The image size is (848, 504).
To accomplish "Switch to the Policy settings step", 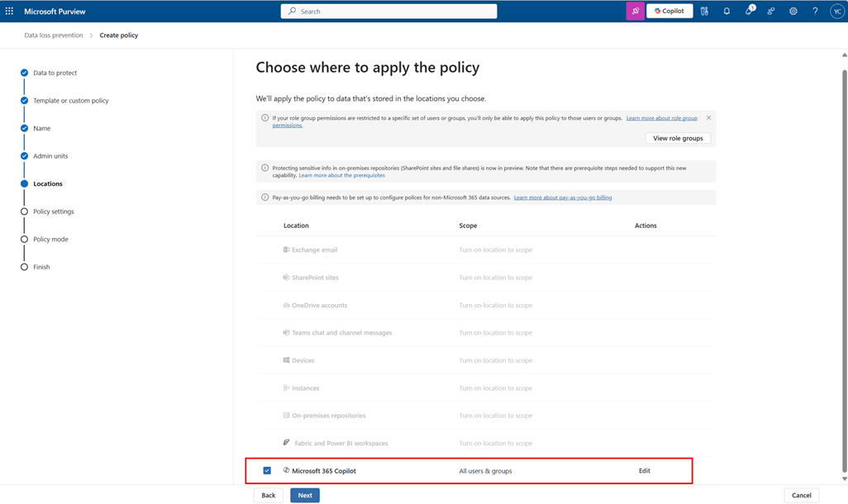I will 55,211.
